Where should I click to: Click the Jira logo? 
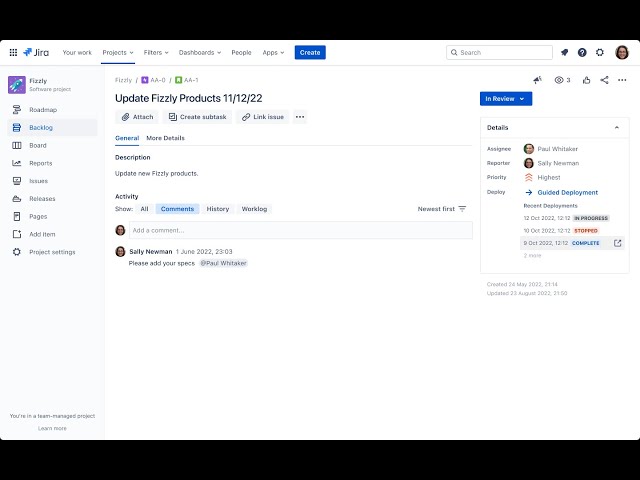coord(36,52)
